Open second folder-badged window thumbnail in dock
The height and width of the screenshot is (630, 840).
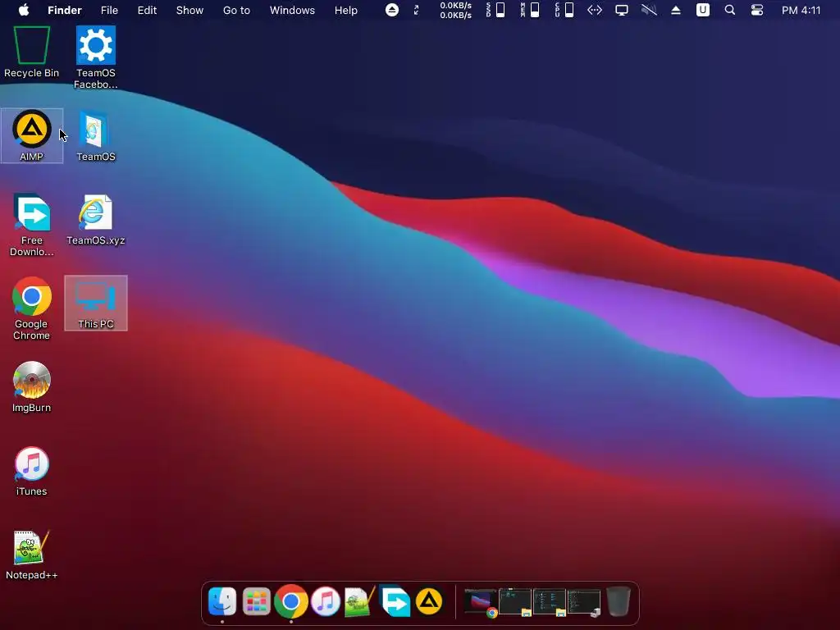pyautogui.click(x=550, y=601)
